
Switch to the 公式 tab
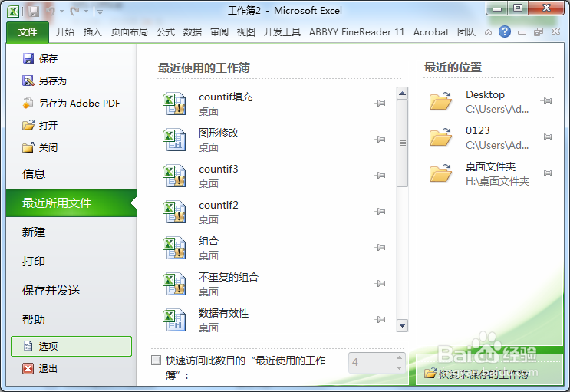pos(166,32)
